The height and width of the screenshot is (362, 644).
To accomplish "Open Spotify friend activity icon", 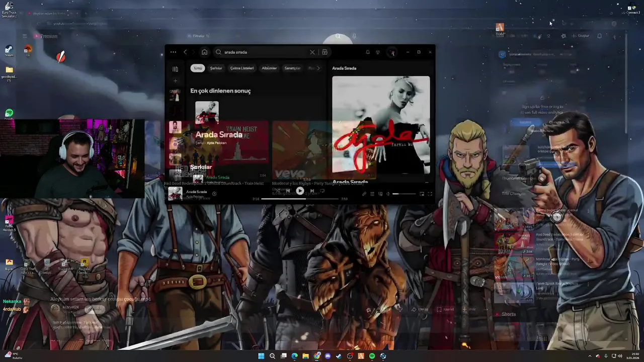I will coord(378,52).
